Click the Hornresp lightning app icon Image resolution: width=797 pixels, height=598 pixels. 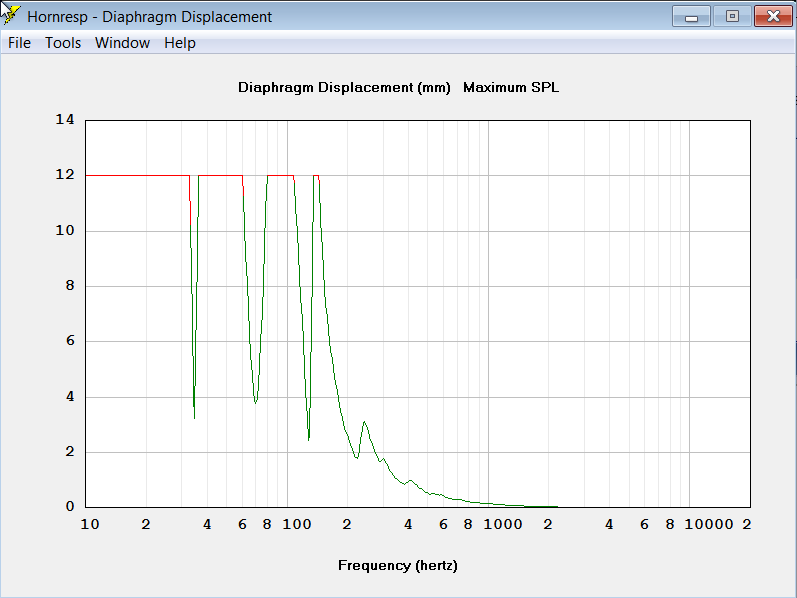pyautogui.click(x=10, y=15)
